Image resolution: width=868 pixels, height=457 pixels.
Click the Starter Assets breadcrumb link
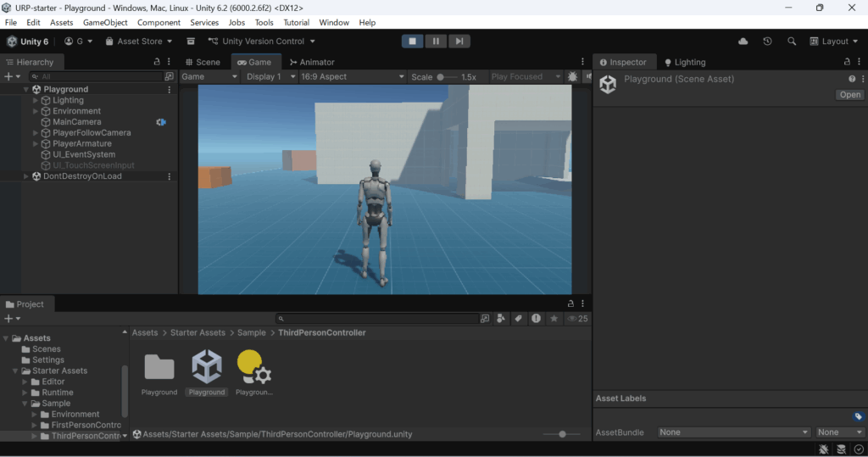click(x=198, y=332)
